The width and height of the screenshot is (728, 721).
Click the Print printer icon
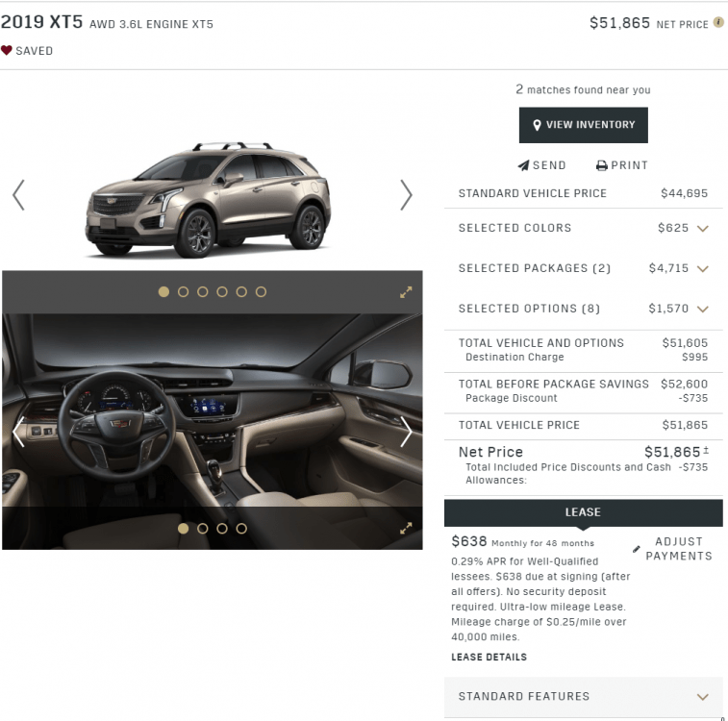click(602, 165)
